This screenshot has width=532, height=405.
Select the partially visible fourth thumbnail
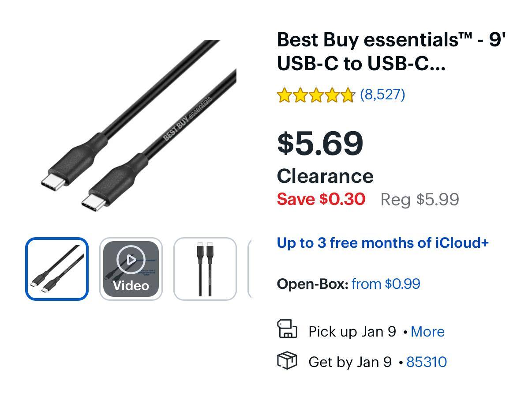(250, 269)
